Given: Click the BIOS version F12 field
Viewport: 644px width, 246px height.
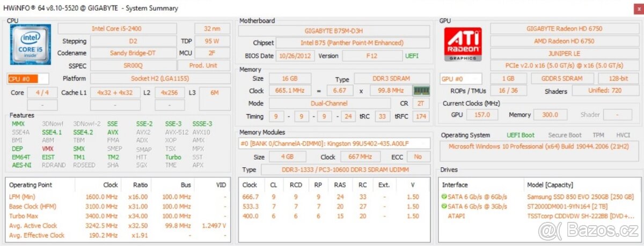Looking at the screenshot, I should 371,56.
